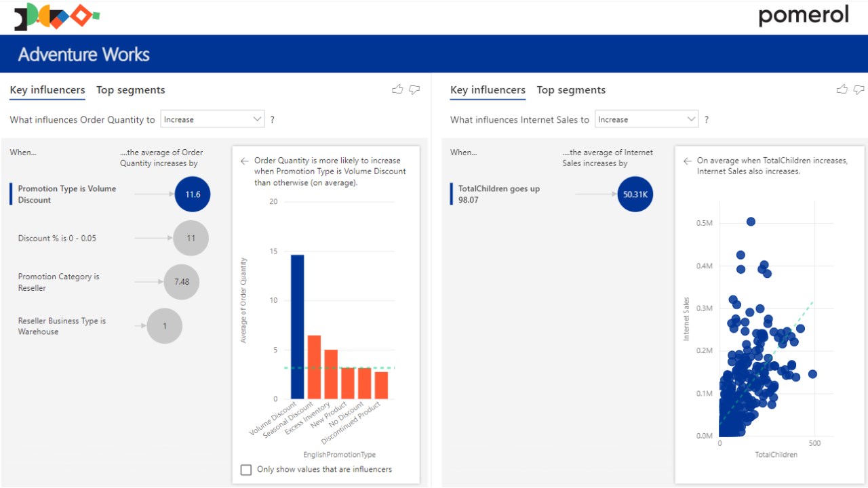
Task: Open Key influencers tab in right panel
Action: pos(488,90)
